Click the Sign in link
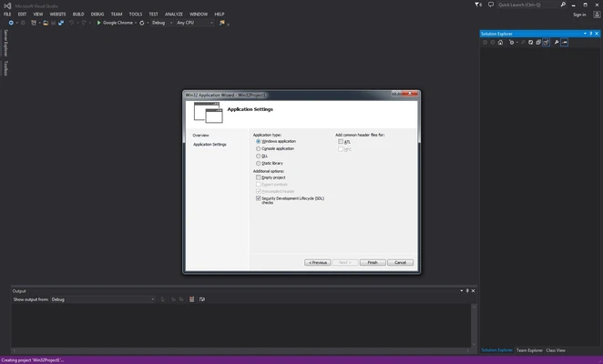The image size is (603, 364). coord(579,15)
